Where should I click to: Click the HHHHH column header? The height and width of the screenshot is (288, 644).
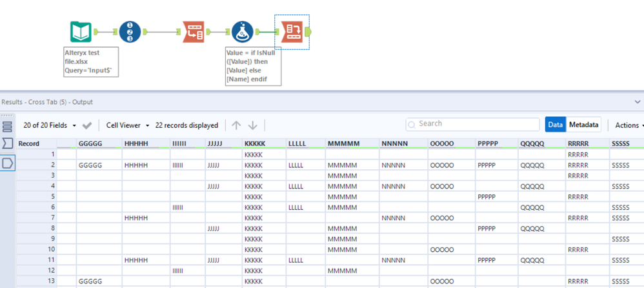tap(146, 143)
